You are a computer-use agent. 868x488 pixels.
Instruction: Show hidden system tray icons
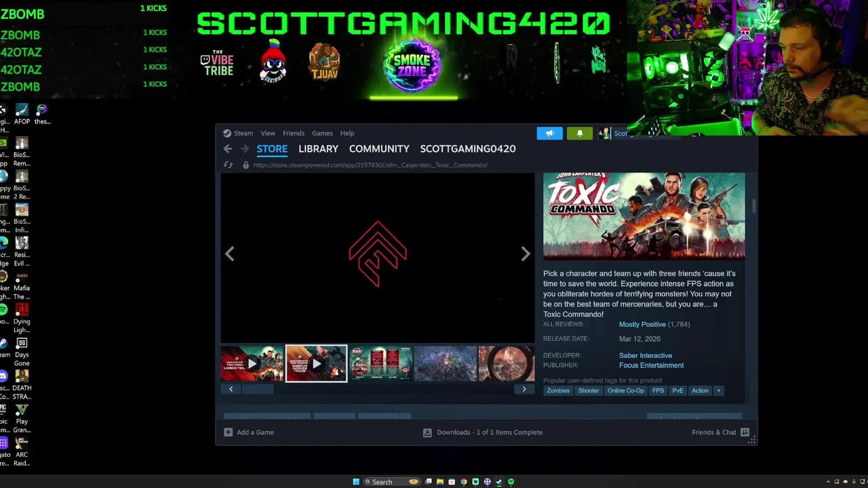pyautogui.click(x=828, y=482)
